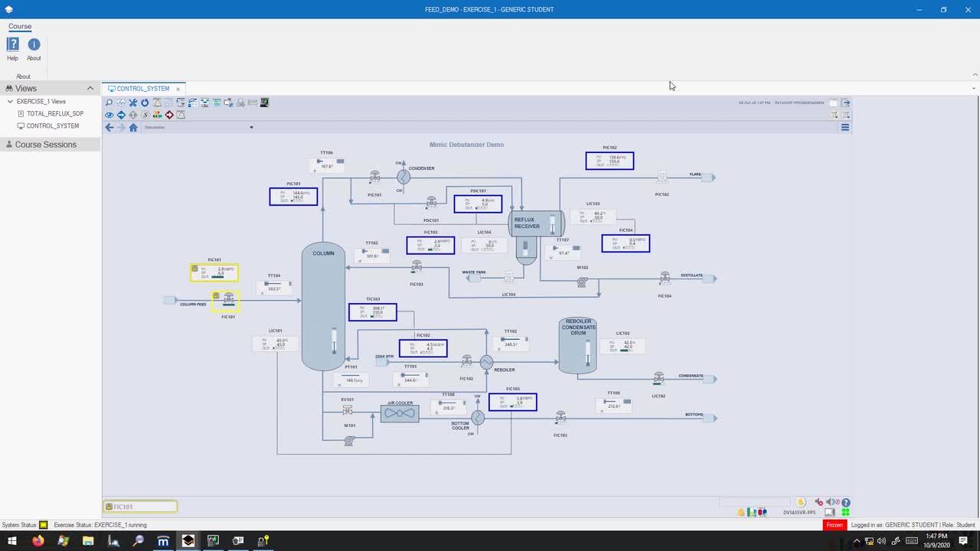Click the black terminal-style toolbar icon

tap(265, 103)
